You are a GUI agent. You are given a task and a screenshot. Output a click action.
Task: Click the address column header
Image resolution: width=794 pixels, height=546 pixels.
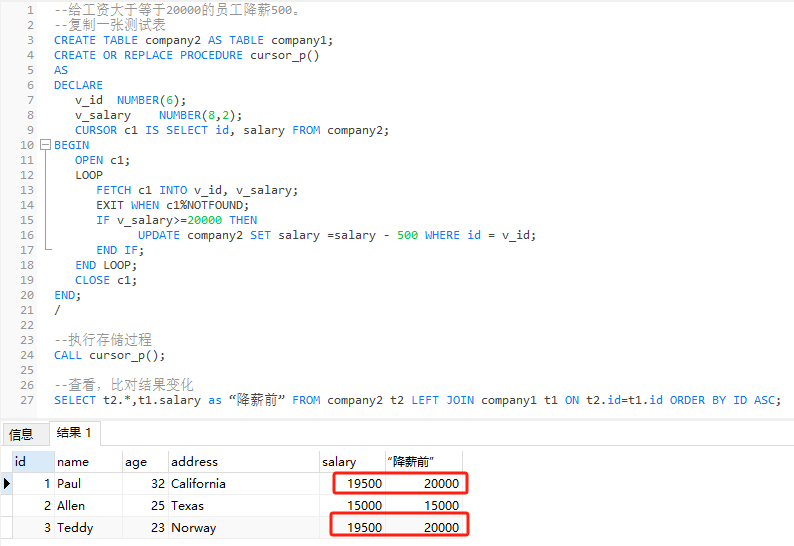[x=244, y=461]
